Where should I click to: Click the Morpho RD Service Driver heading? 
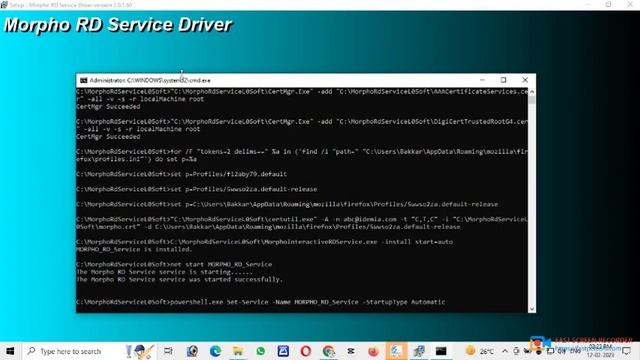pyautogui.click(x=118, y=25)
